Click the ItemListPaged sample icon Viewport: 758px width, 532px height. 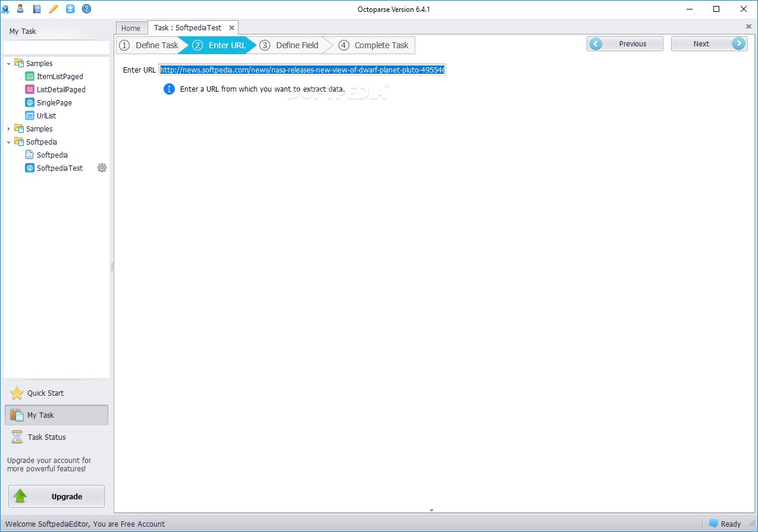pyautogui.click(x=30, y=76)
